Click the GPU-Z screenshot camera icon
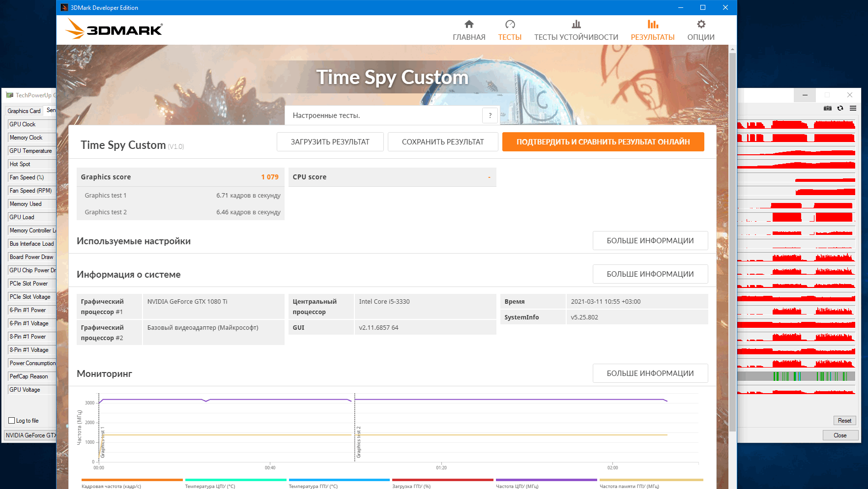 tap(828, 108)
